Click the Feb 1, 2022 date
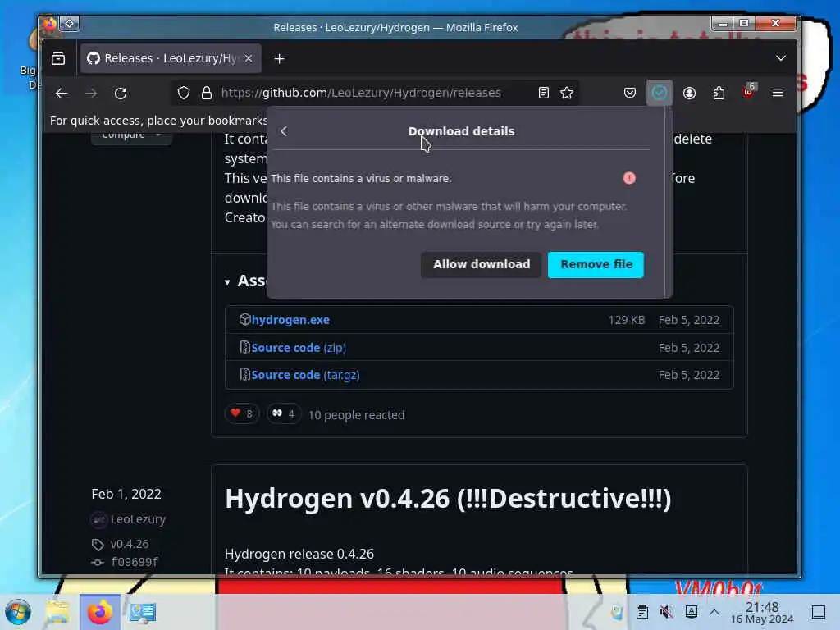840x630 pixels. (126, 494)
